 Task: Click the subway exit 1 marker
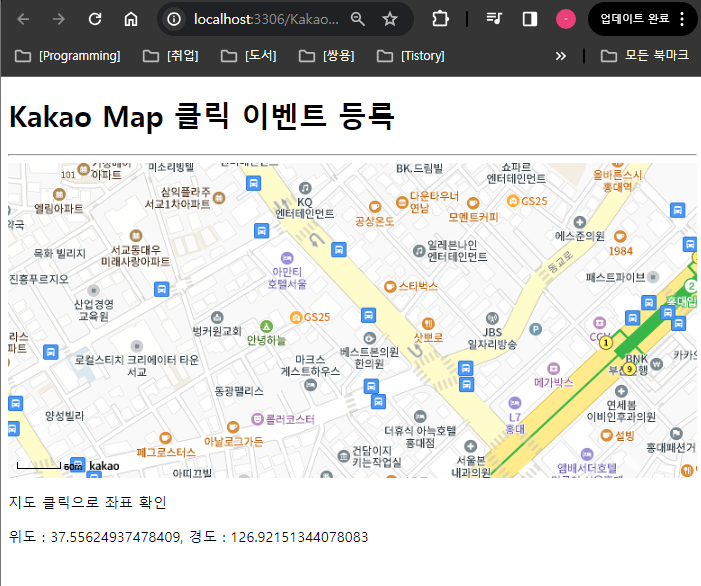606,343
